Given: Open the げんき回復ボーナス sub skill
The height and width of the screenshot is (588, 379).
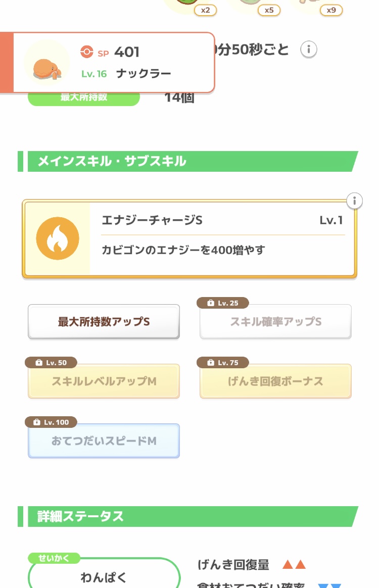Looking at the screenshot, I should 275,381.
